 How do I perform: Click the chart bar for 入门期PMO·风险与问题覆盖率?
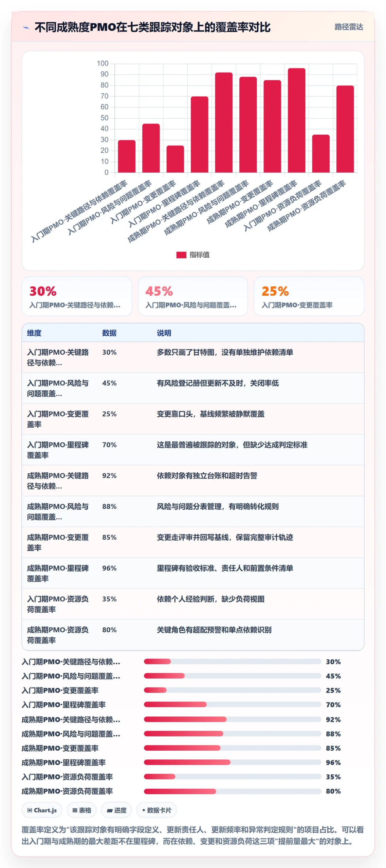pos(151,148)
